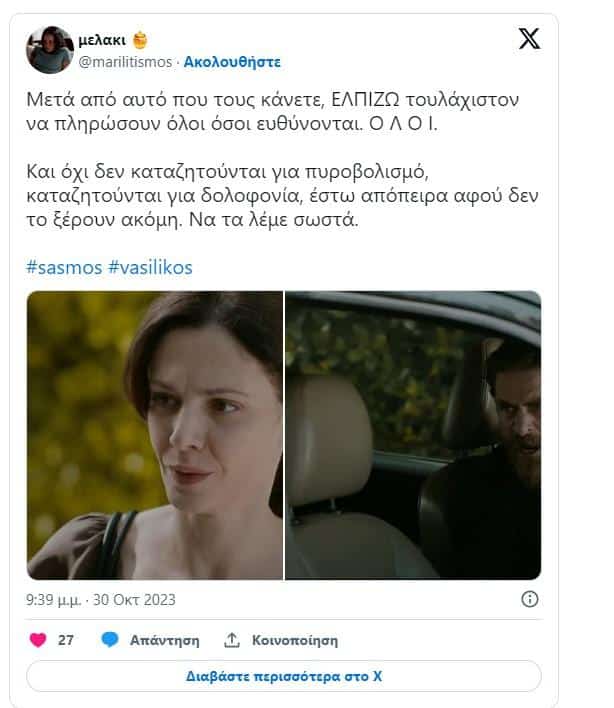Click Διαβάστε περισσότερα στο X button
The width and height of the screenshot is (614, 708).
[284, 676]
